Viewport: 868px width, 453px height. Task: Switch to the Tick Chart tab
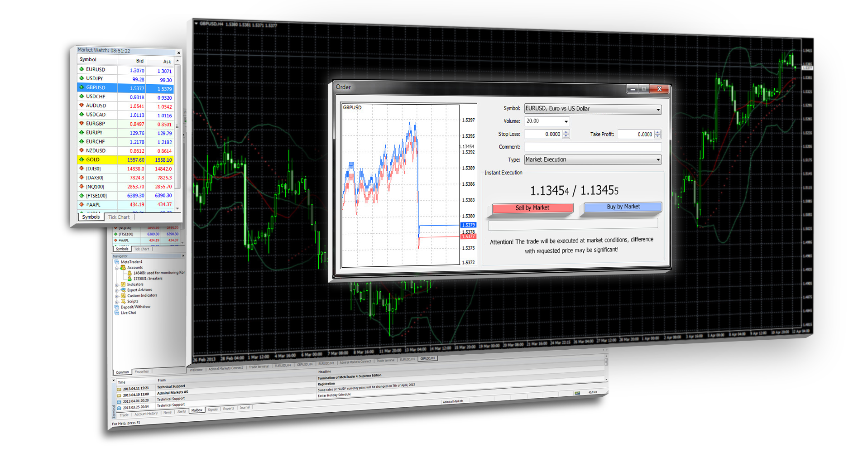tap(119, 217)
